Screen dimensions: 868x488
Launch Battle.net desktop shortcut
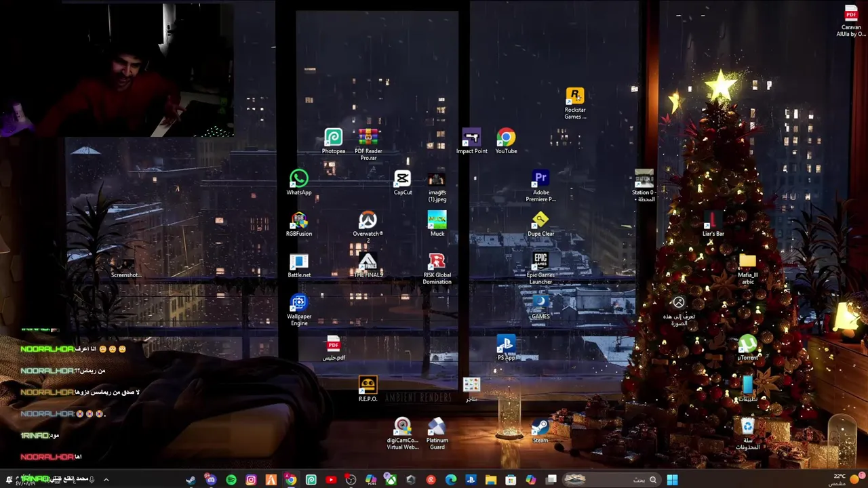tap(299, 266)
